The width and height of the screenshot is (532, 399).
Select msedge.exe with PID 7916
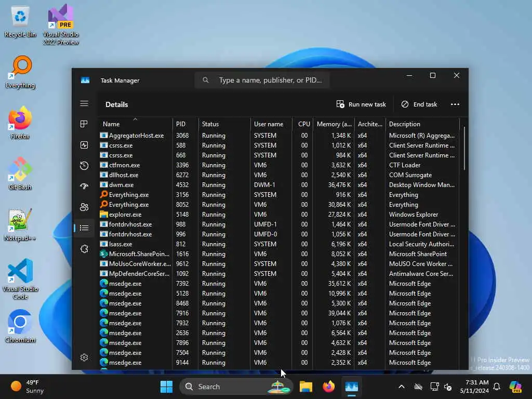click(x=279, y=313)
